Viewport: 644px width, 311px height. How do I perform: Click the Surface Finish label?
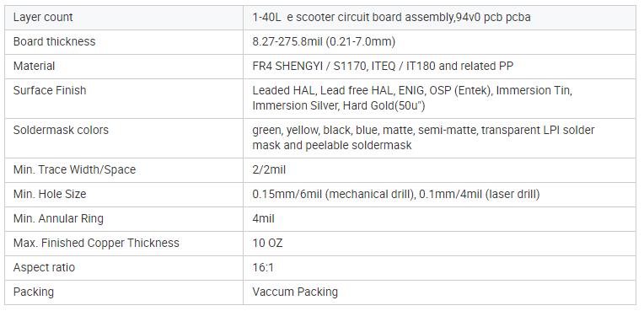[50, 90]
